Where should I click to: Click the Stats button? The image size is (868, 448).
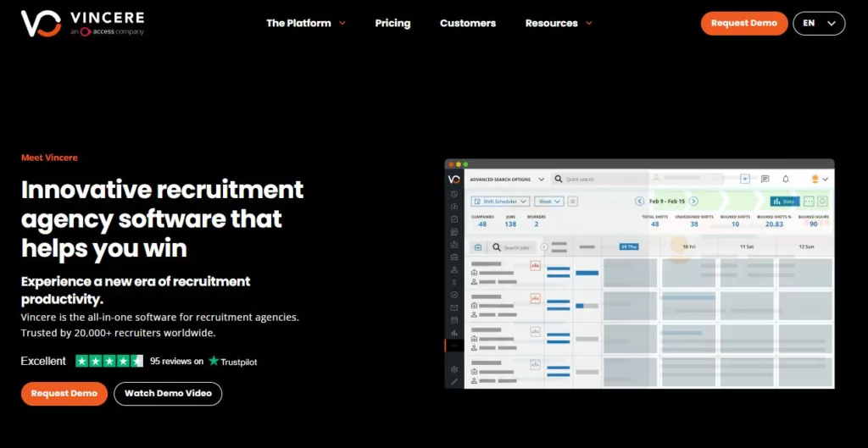point(784,202)
